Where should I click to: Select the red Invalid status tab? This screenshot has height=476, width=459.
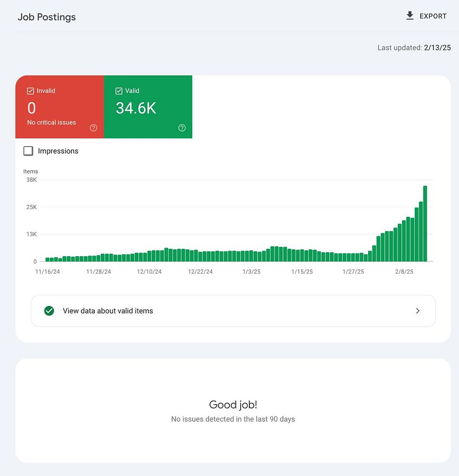click(59, 107)
